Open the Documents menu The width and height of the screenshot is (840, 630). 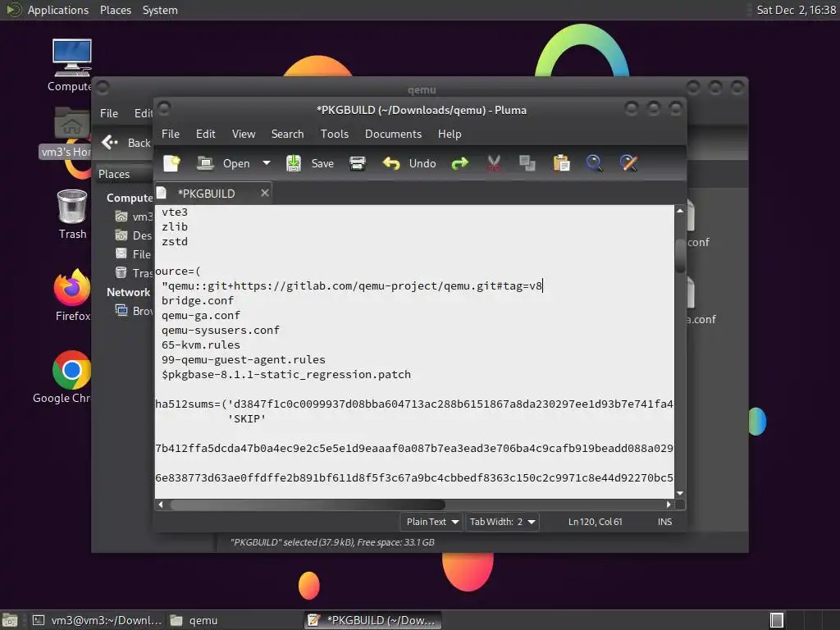[393, 134]
